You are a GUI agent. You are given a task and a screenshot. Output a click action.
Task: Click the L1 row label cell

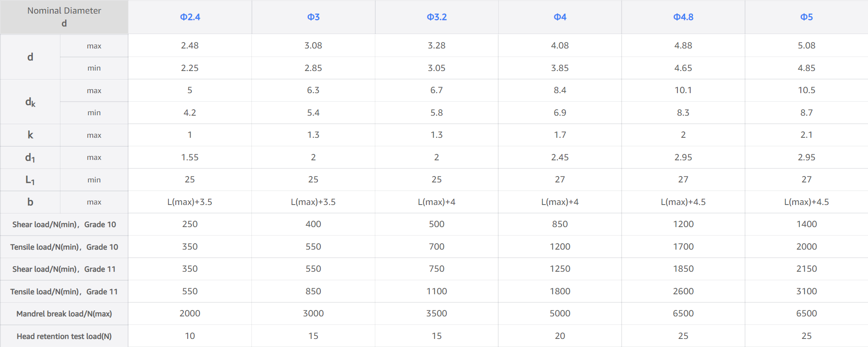point(30,180)
